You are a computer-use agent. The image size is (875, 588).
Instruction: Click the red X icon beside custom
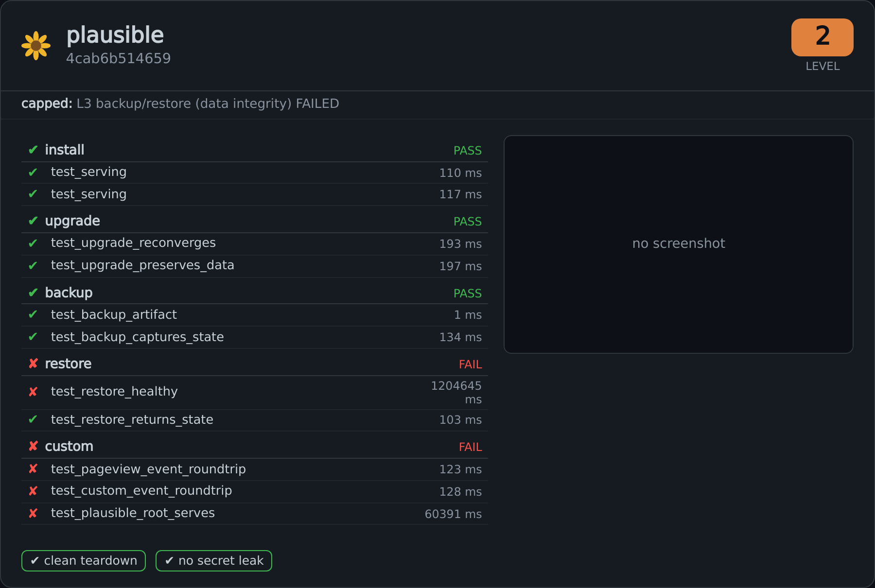point(33,446)
